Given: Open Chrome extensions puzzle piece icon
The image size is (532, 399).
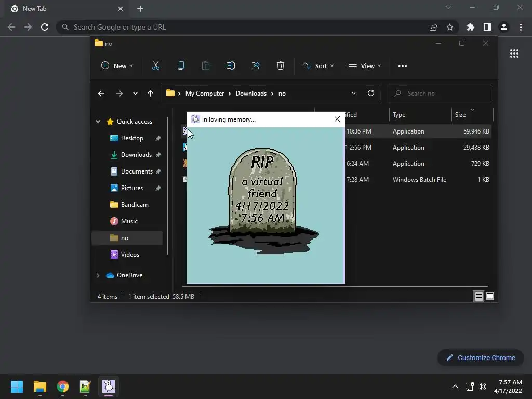Looking at the screenshot, I should point(471,27).
